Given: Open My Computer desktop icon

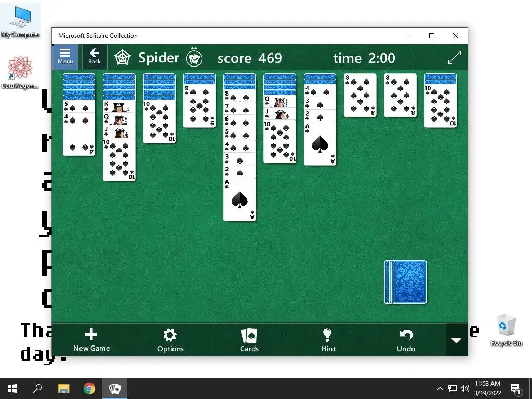Looking at the screenshot, I should tap(20, 21).
